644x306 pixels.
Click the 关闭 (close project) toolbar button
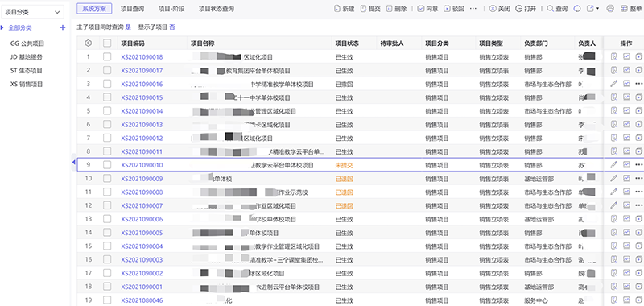click(x=500, y=9)
